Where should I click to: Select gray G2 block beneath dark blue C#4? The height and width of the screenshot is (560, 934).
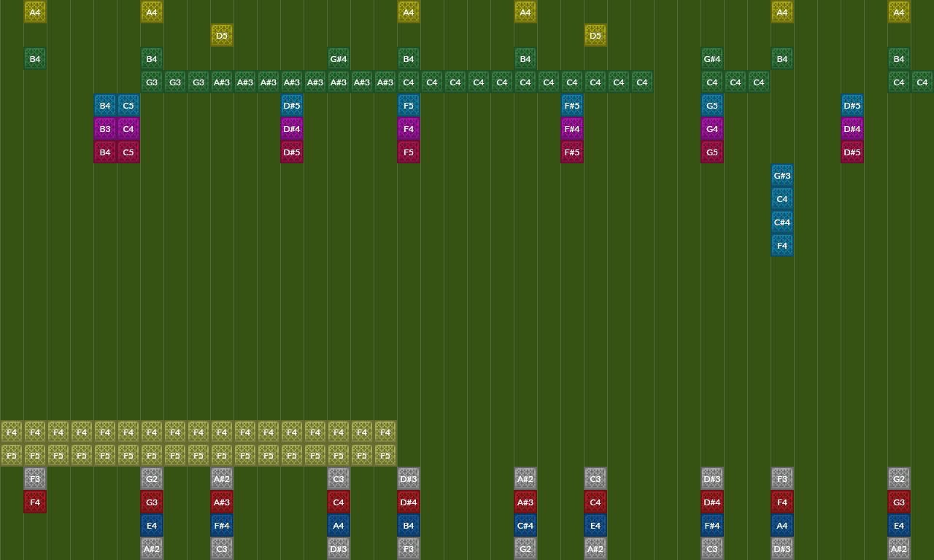525,548
